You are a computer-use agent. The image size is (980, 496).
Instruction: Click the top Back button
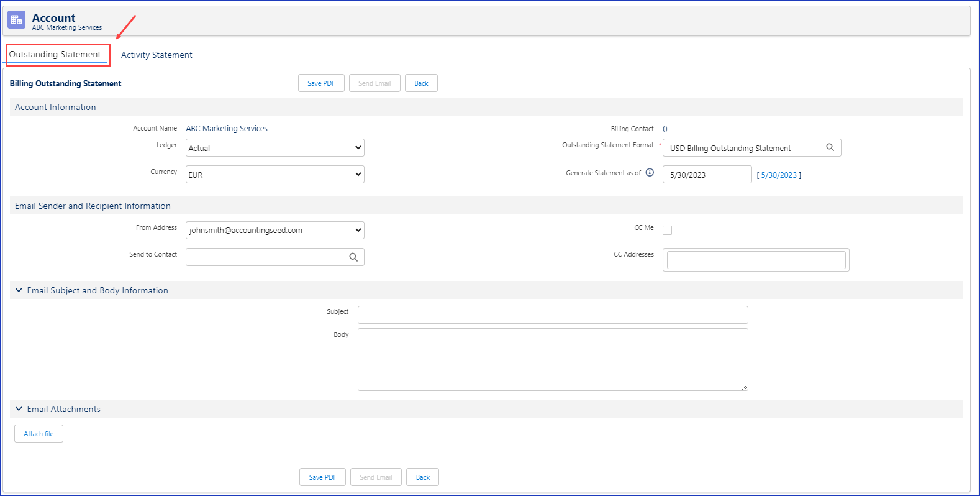[421, 83]
